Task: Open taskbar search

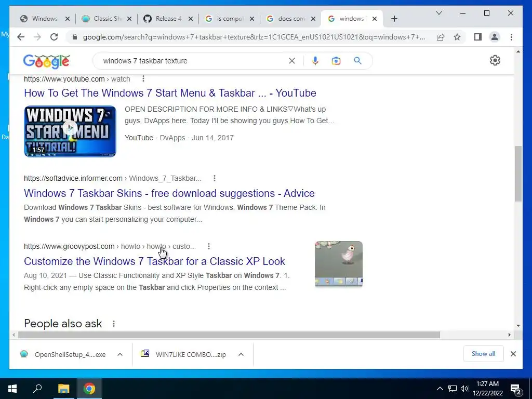Action: pos(37,389)
